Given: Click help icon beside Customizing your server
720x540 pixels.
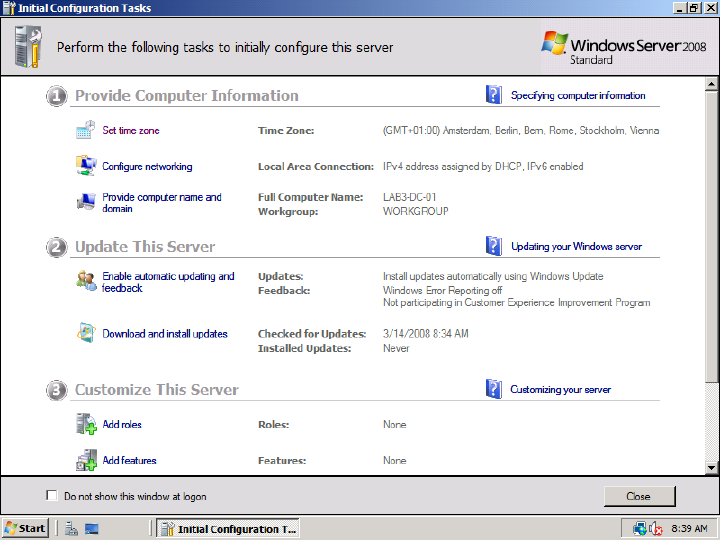Looking at the screenshot, I should coord(494,389).
